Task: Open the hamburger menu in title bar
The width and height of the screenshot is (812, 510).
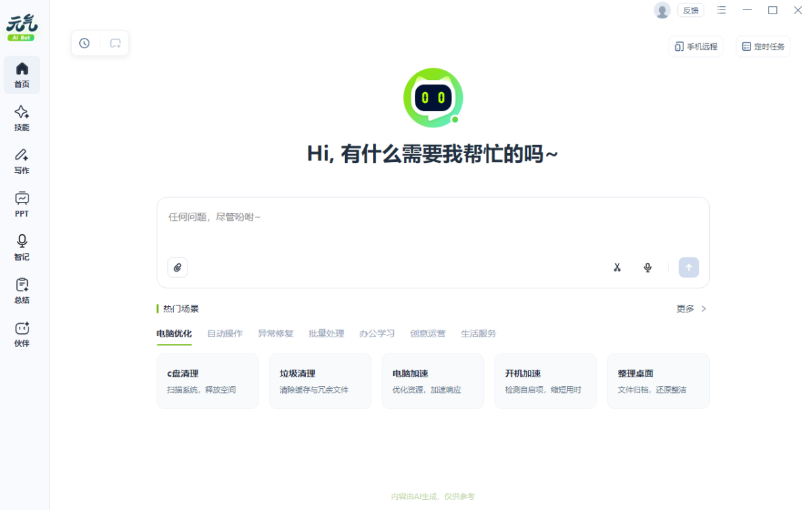Action: pyautogui.click(x=722, y=10)
